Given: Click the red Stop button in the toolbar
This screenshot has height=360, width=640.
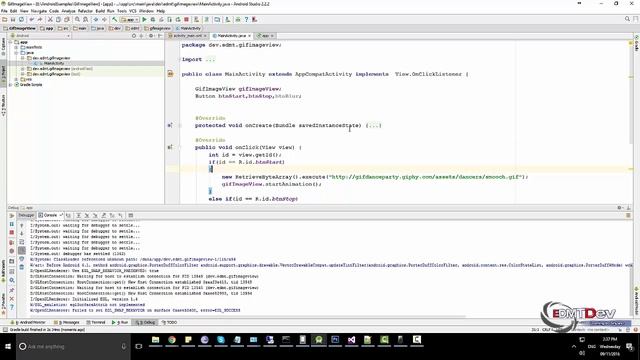Looking at the screenshot, I should point(187,20).
